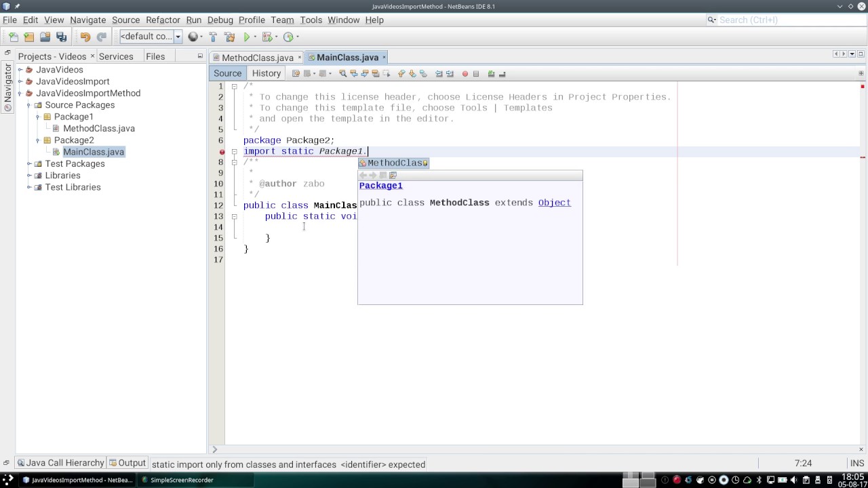Open the Run Project dropdown arrow

point(255,37)
